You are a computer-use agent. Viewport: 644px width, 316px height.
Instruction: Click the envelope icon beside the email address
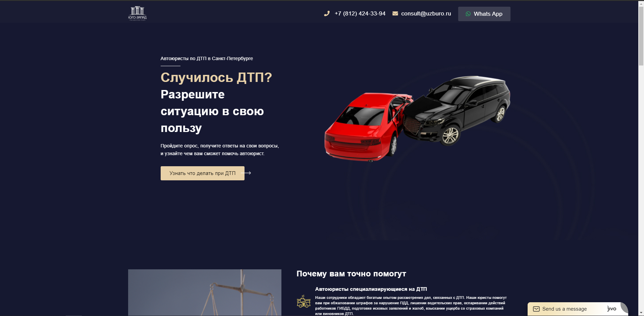395,14
